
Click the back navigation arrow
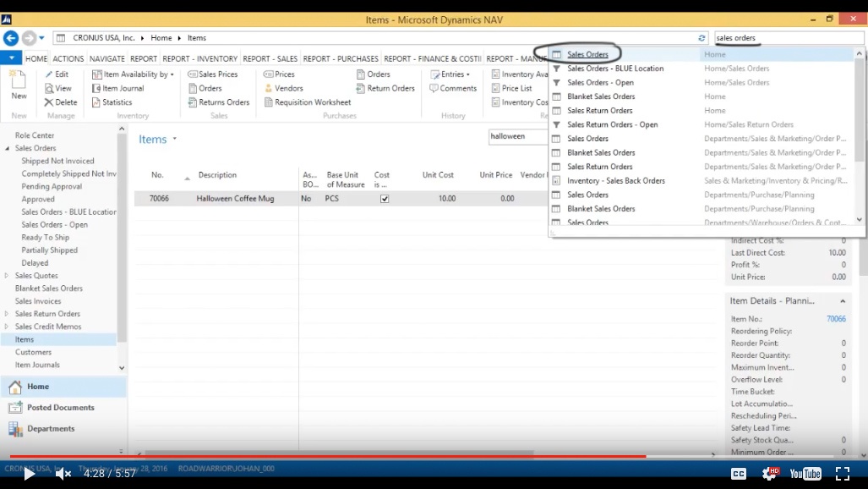point(11,38)
